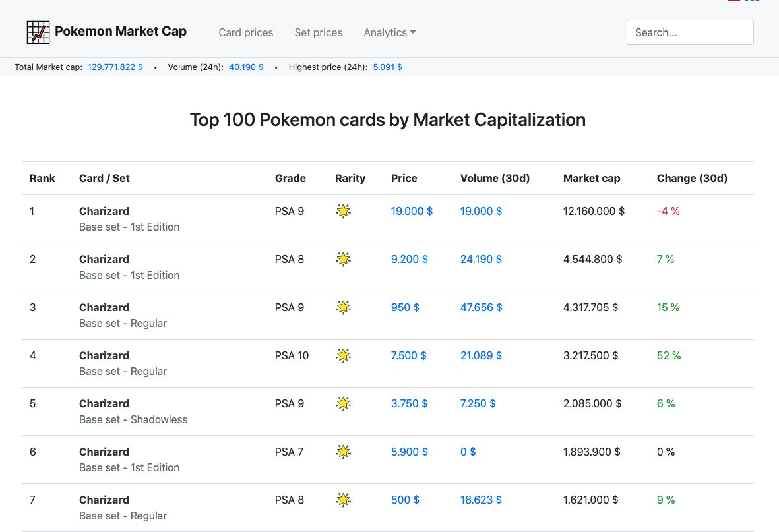Open price 5.900 $ link
The height and width of the screenshot is (532, 779).
coord(410,452)
